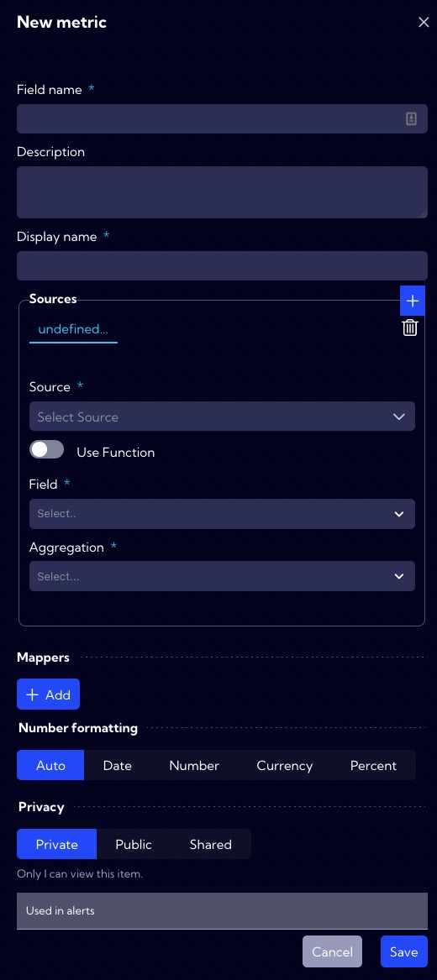Delete the source using the trash icon

pos(410,328)
